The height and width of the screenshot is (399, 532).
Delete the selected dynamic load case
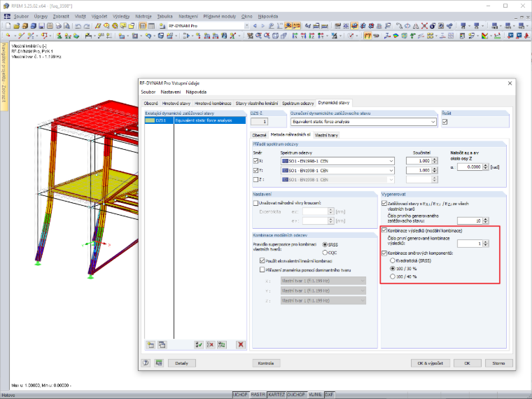click(241, 344)
